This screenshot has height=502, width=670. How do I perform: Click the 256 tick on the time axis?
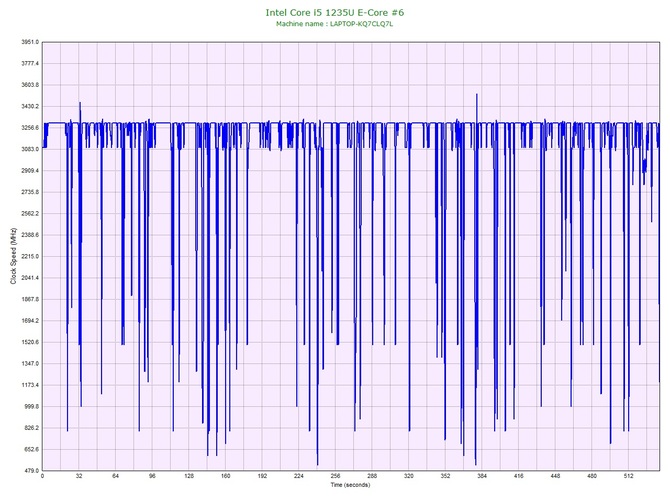(336, 476)
